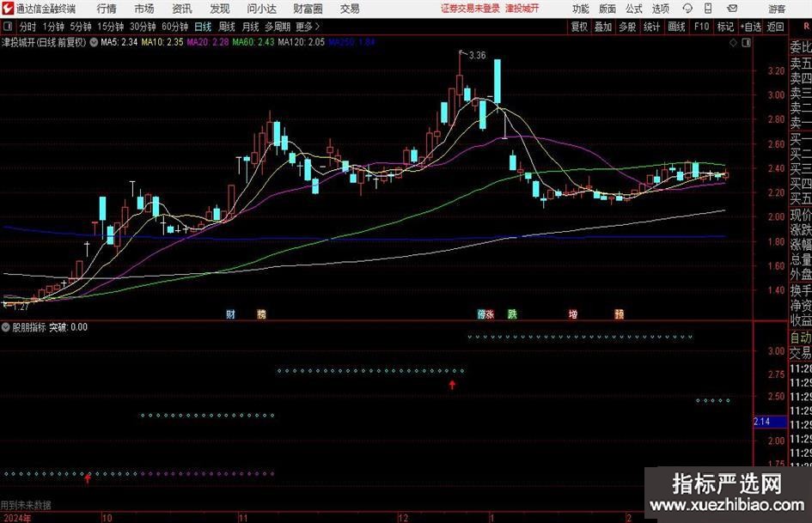Click the 涨 event marker on chart

490,313
